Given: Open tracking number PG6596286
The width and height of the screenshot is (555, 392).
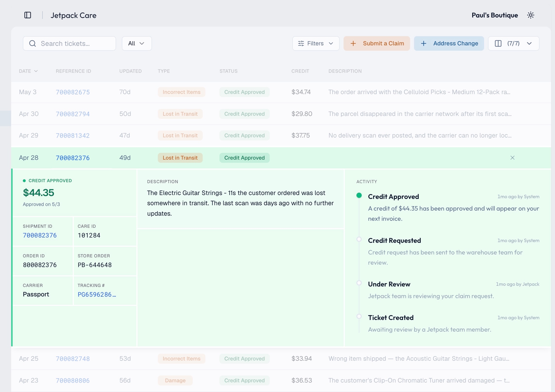Looking at the screenshot, I should tap(97, 294).
